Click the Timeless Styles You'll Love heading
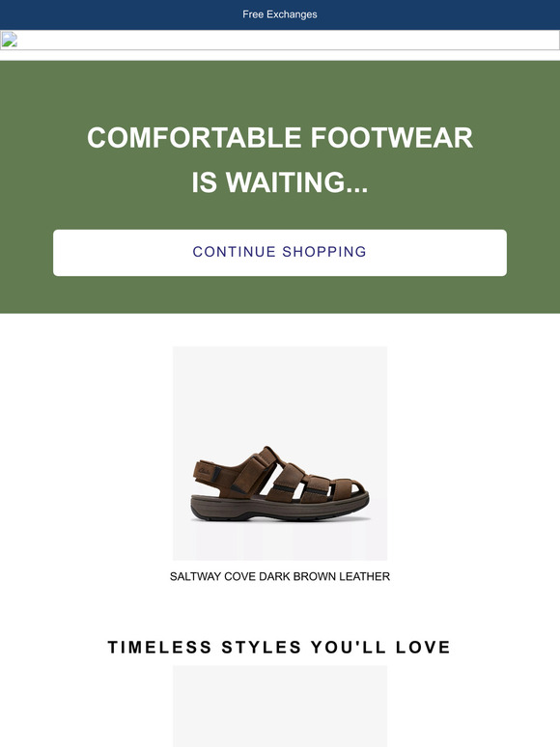Screen dimensions: 560x747 coord(279,647)
